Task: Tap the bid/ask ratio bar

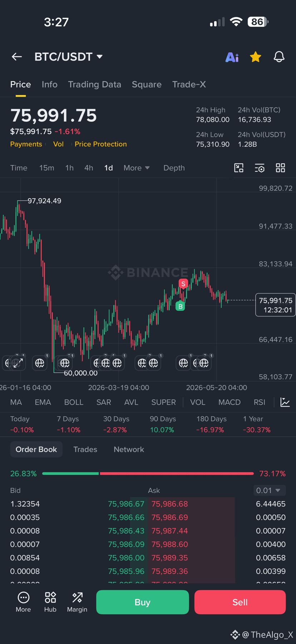Action: click(x=148, y=473)
